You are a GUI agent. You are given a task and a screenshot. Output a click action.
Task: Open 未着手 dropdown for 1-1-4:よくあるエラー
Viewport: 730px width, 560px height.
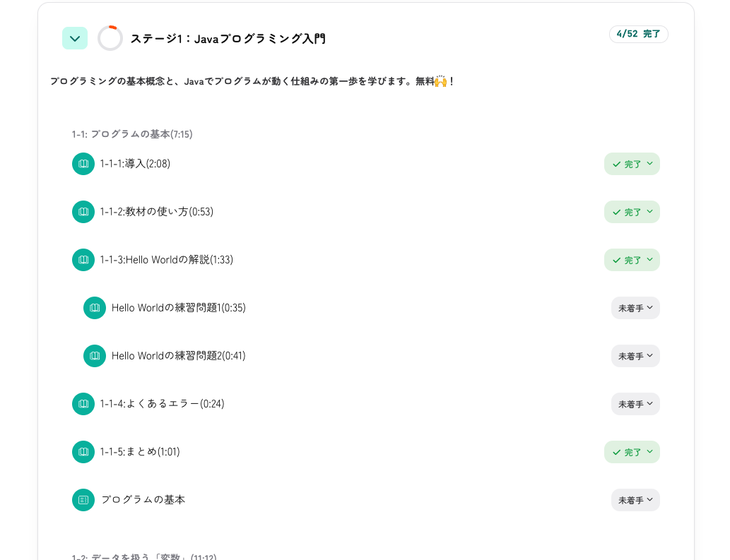tap(635, 404)
